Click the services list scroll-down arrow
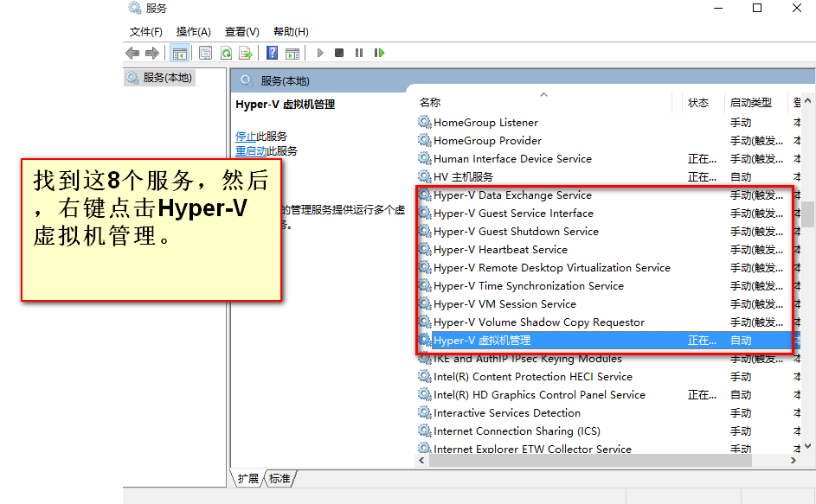816x504 pixels. pos(807,446)
